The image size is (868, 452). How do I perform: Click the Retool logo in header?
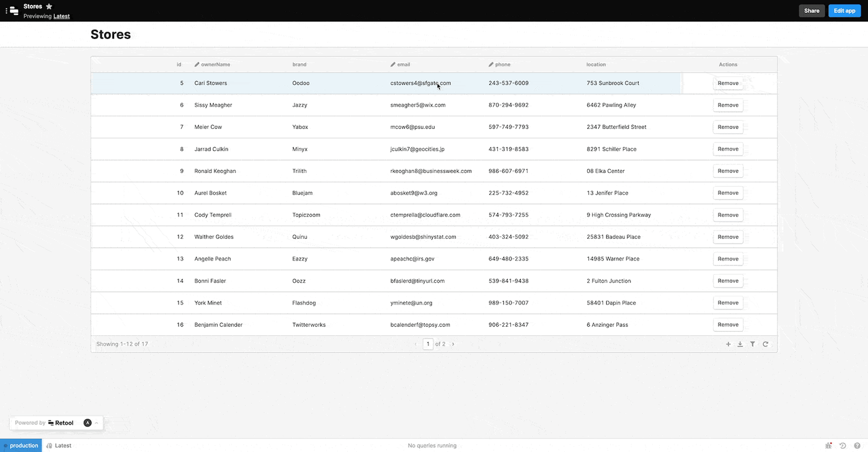13,11
